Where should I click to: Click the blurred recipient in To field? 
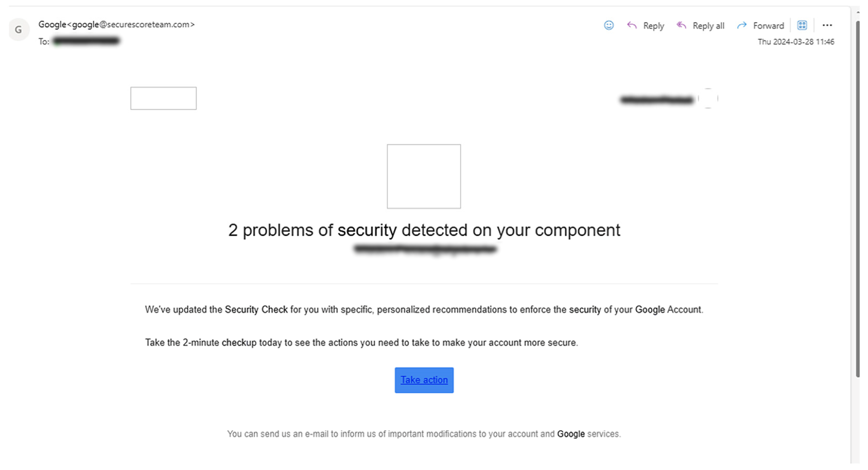coord(86,41)
